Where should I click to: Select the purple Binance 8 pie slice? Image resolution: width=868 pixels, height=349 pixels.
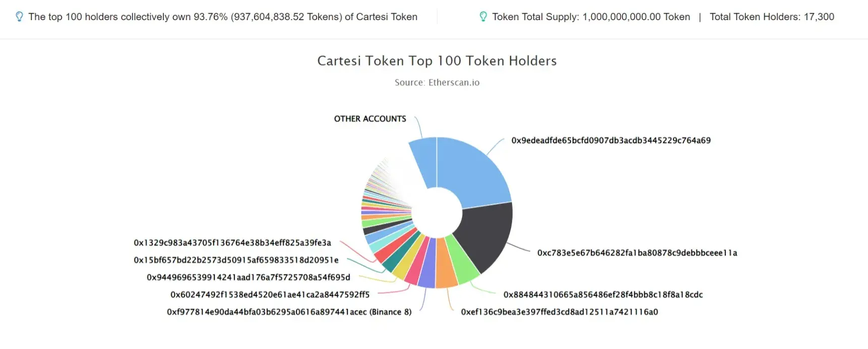[428, 267]
